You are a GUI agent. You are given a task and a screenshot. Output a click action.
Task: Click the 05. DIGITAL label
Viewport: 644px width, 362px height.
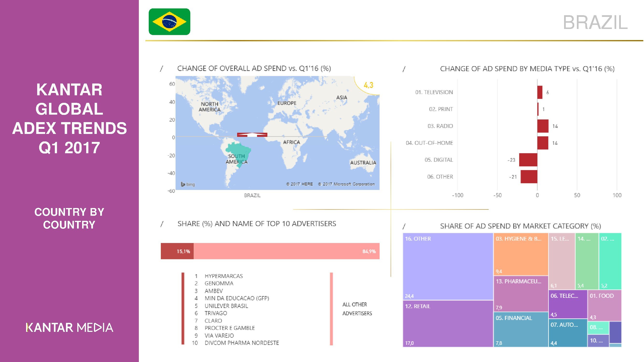coord(439,160)
